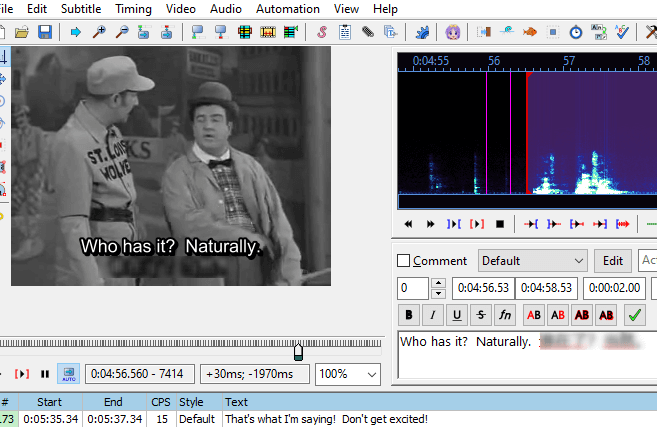The height and width of the screenshot is (427, 657).
Task: Jump video to subtitle start time
Action: [x=144, y=32]
